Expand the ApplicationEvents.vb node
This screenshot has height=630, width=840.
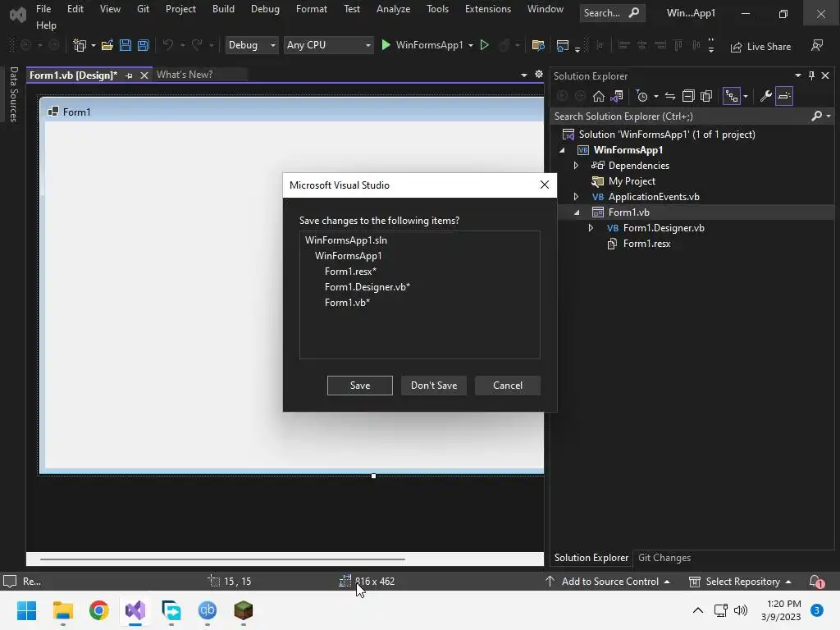[576, 197]
